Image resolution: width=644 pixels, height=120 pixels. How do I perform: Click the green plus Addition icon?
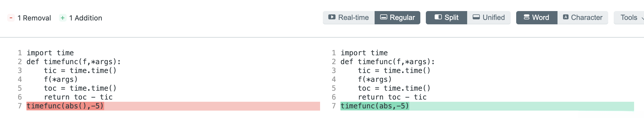coord(63,18)
